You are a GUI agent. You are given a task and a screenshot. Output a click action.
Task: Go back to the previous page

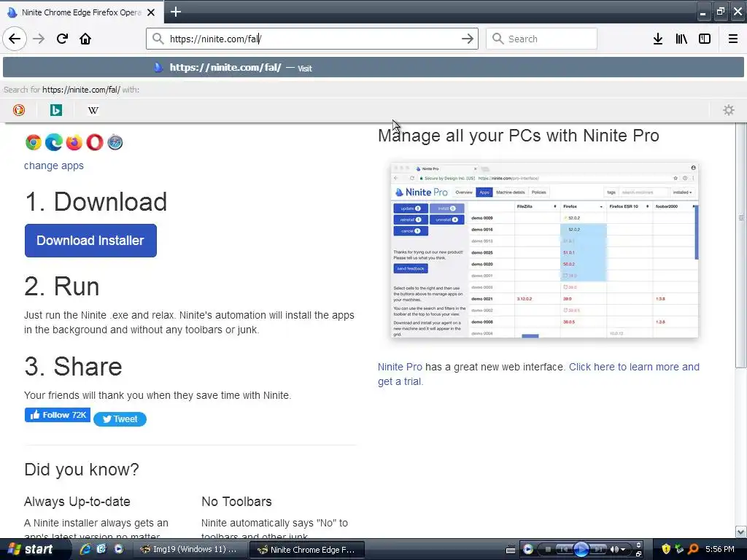15,39
